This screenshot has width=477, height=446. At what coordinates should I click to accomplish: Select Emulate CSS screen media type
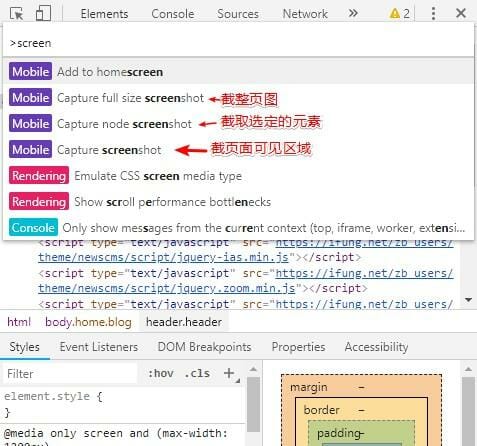coord(238,176)
